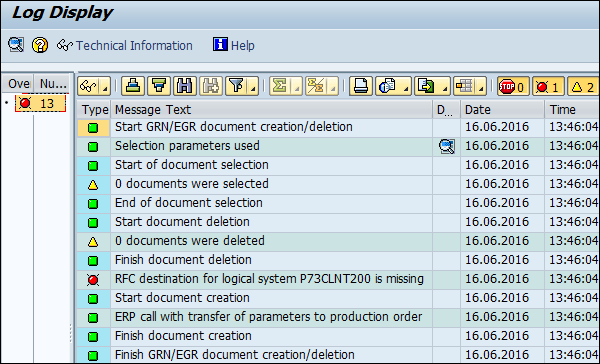Click the Ove column header in left tree
The width and height of the screenshot is (600, 364).
(18, 83)
